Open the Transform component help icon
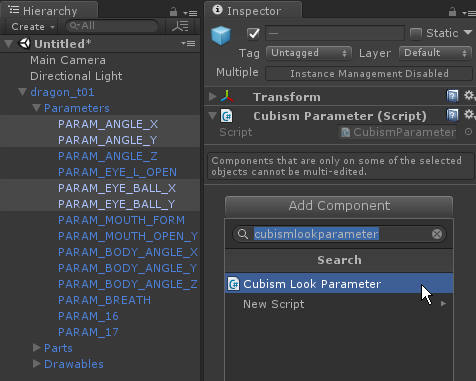The image size is (476, 381). [x=452, y=96]
